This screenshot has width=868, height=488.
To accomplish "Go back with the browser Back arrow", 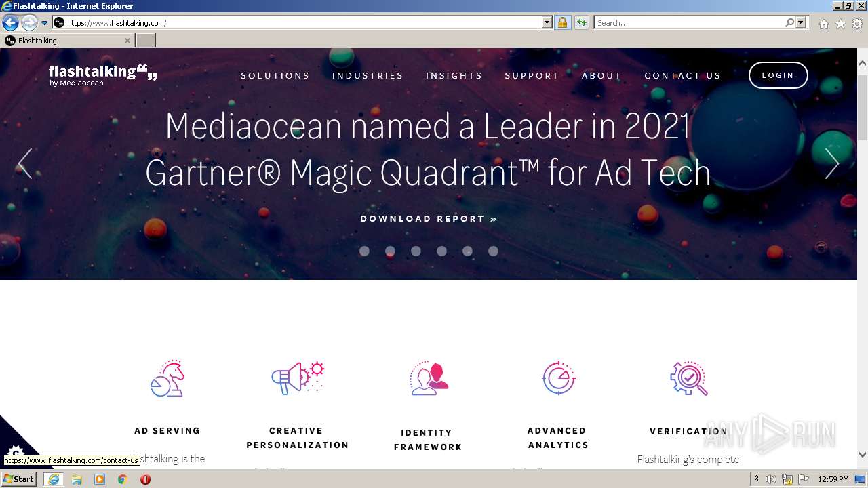I will 10,23.
